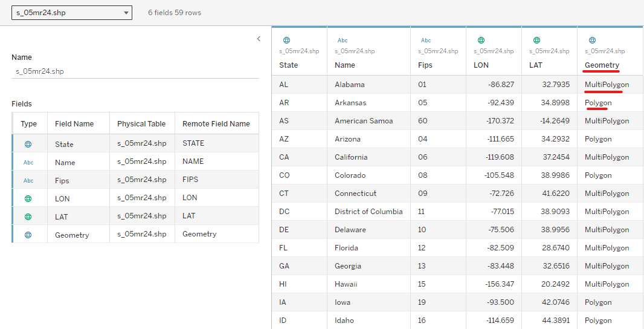Screen dimensions: 644x329
Task: Click Abc icon above Fips column header
Action: 426,41
